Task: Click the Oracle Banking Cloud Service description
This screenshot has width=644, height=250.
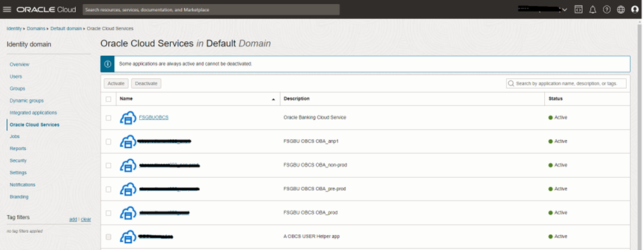Action: (x=315, y=117)
